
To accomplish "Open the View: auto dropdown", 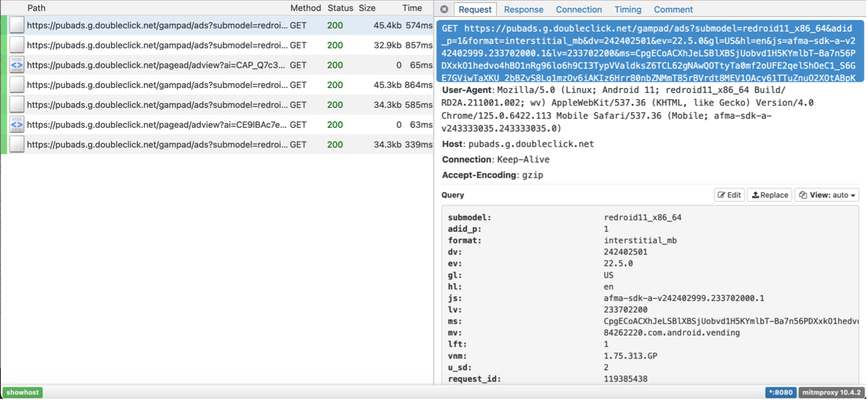I will click(x=826, y=195).
